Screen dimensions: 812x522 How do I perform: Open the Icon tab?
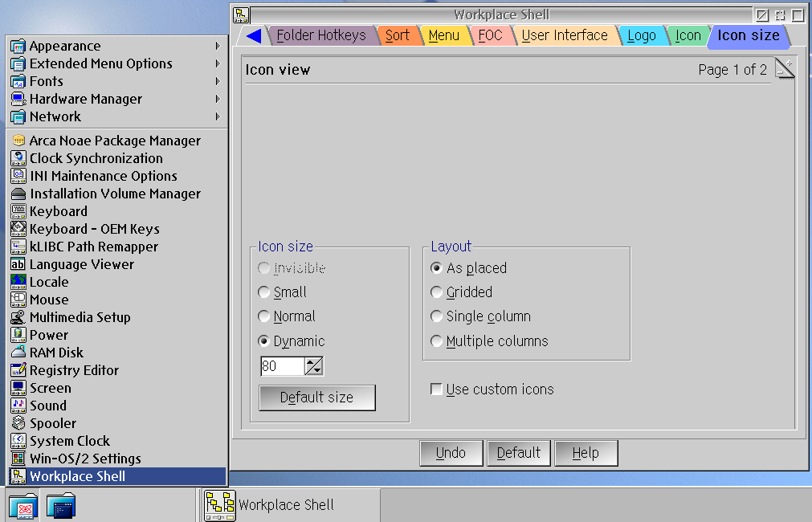coord(688,35)
